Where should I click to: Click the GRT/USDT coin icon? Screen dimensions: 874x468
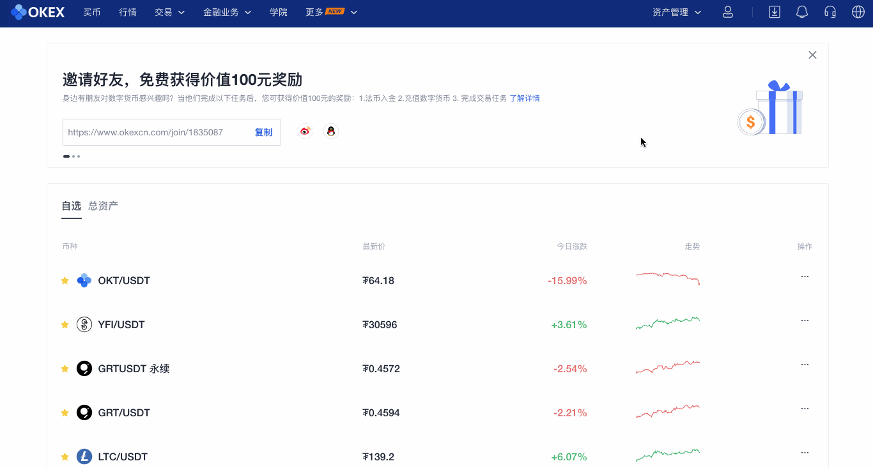point(84,412)
